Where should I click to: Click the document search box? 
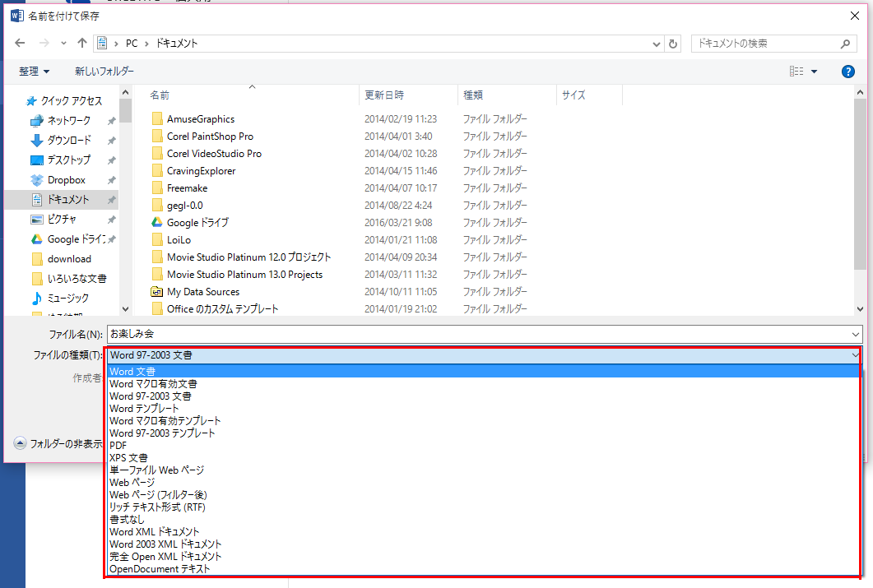tap(765, 44)
